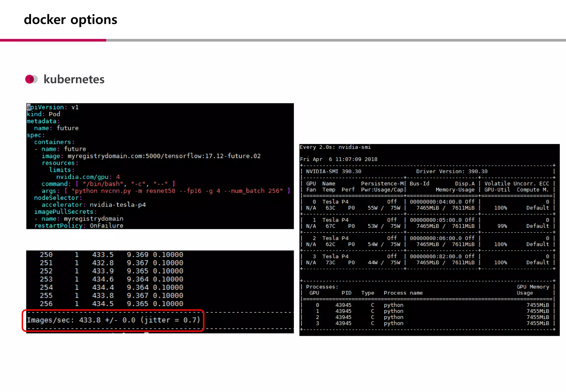Click the 'imagePullSecrets:' line
The height and width of the screenshot is (392, 566).
click(x=65, y=212)
